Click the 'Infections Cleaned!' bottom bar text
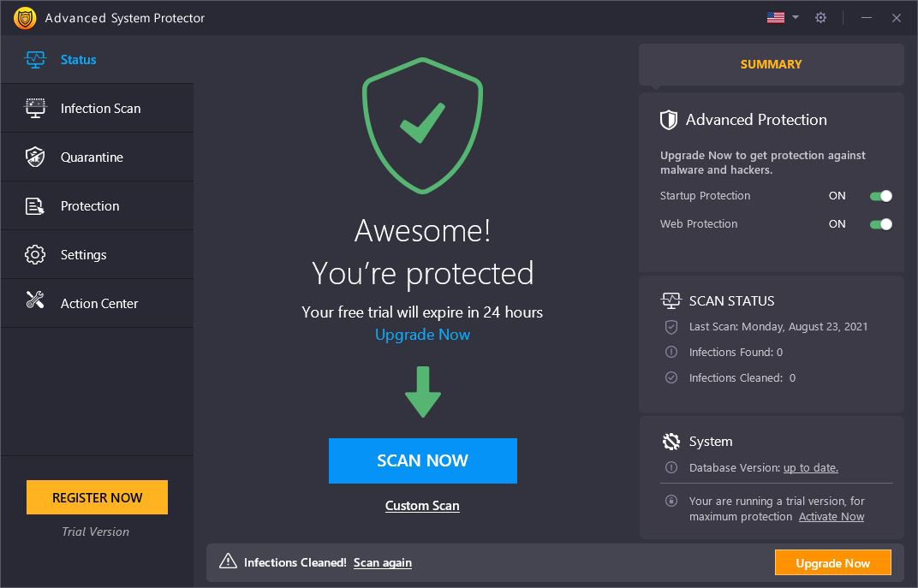This screenshot has height=588, width=918. click(x=295, y=562)
